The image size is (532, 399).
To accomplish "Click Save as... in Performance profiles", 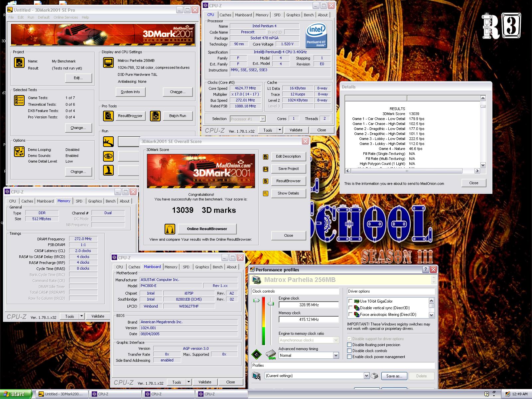I will point(394,376).
